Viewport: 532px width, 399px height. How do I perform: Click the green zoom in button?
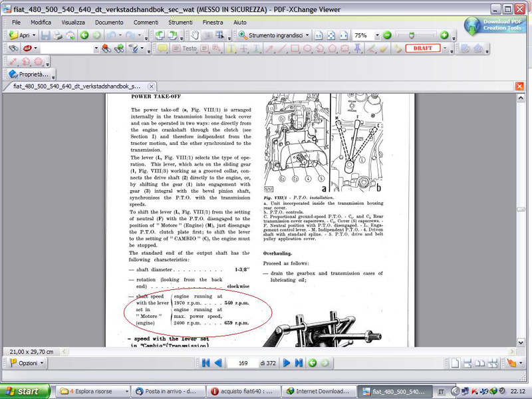(444, 35)
